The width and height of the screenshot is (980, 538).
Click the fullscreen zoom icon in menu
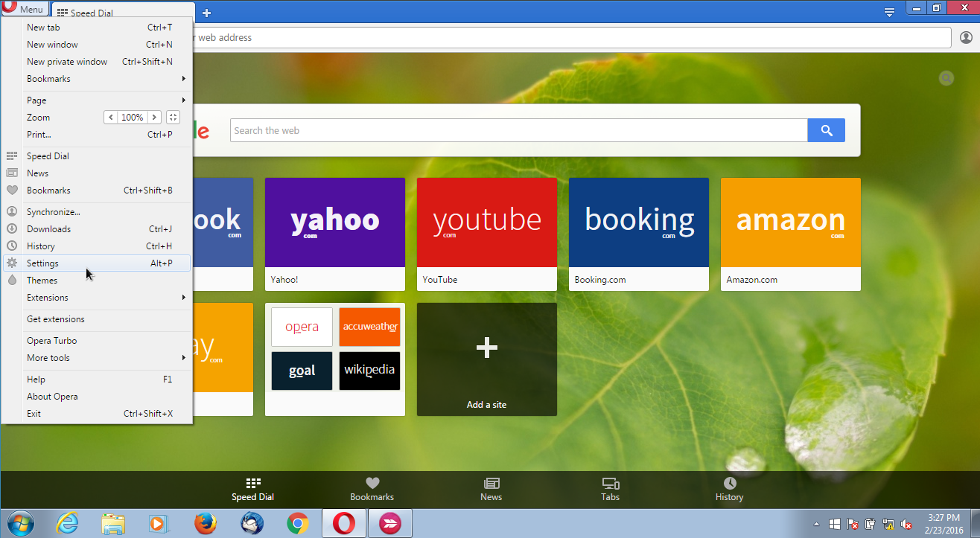click(x=173, y=118)
